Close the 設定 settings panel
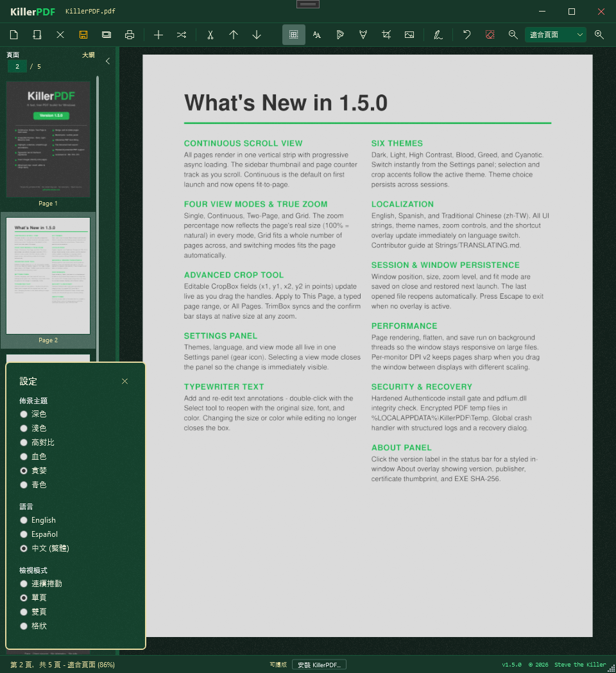Viewport: 616px width, 673px height. click(125, 381)
